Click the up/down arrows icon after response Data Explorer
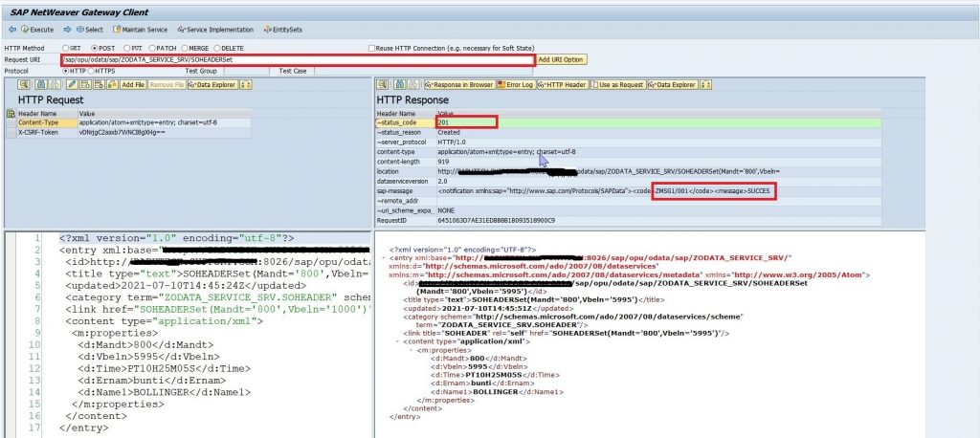Image resolution: width=980 pixels, height=438 pixels. pyautogui.click(x=705, y=84)
